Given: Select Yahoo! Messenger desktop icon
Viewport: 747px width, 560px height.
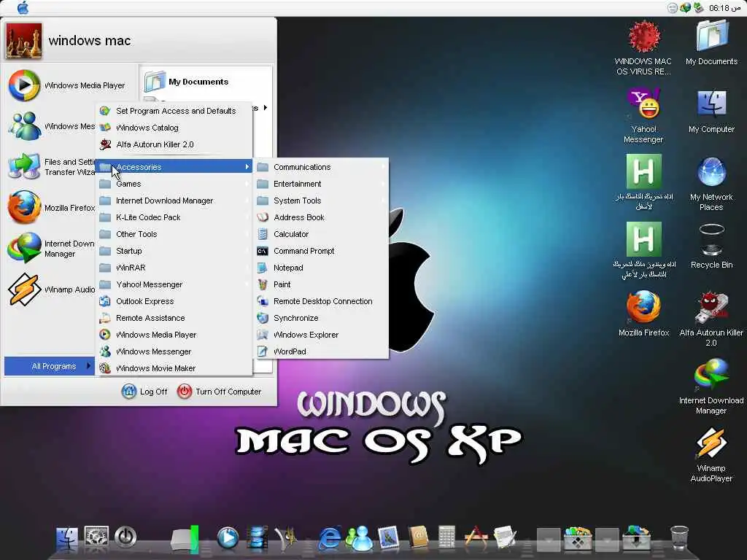Looking at the screenshot, I should pyautogui.click(x=643, y=116).
